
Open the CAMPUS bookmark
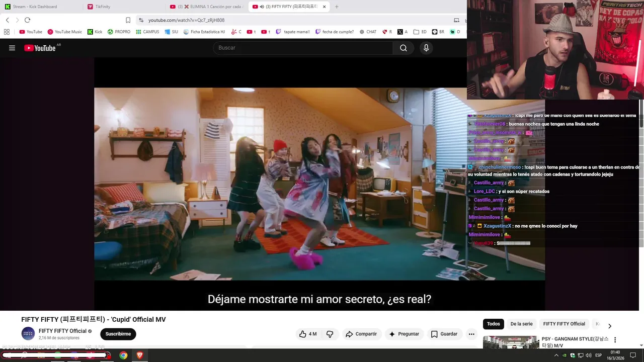(x=147, y=32)
